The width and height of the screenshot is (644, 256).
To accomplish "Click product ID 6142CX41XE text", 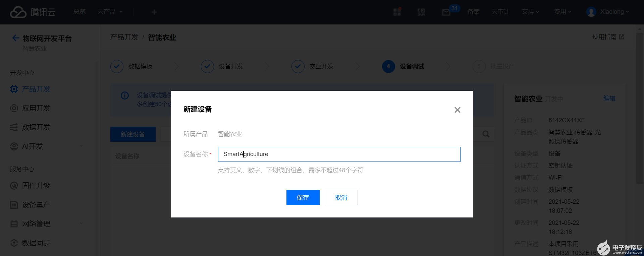I will (x=567, y=120).
